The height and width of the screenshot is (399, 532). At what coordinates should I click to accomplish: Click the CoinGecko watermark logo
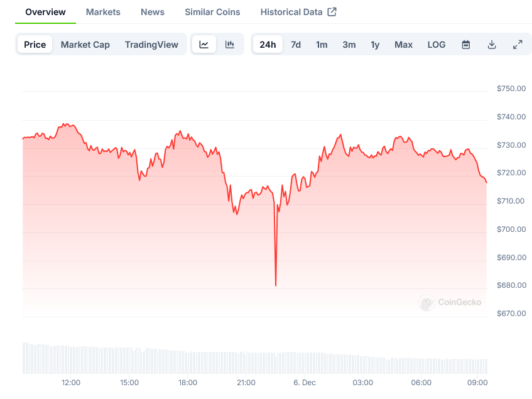pyautogui.click(x=427, y=302)
